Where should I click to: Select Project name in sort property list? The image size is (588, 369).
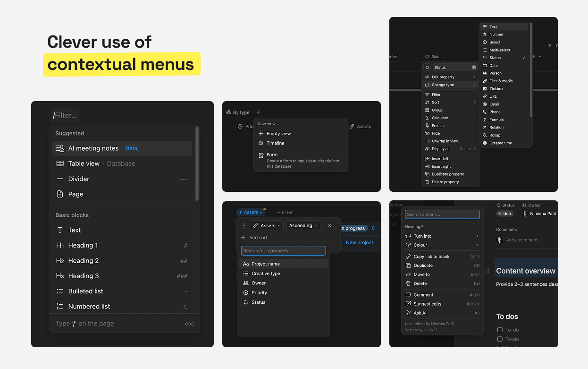(283, 264)
